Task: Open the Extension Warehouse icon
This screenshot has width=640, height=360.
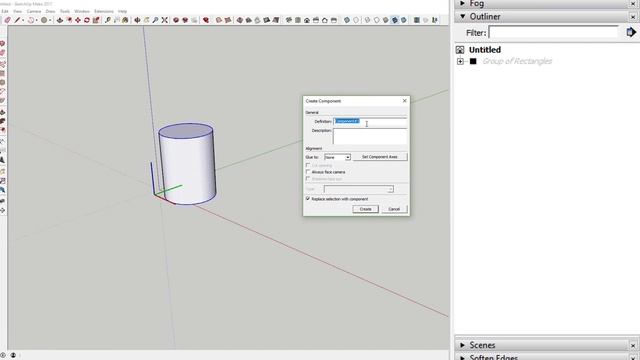Action: click(206, 20)
